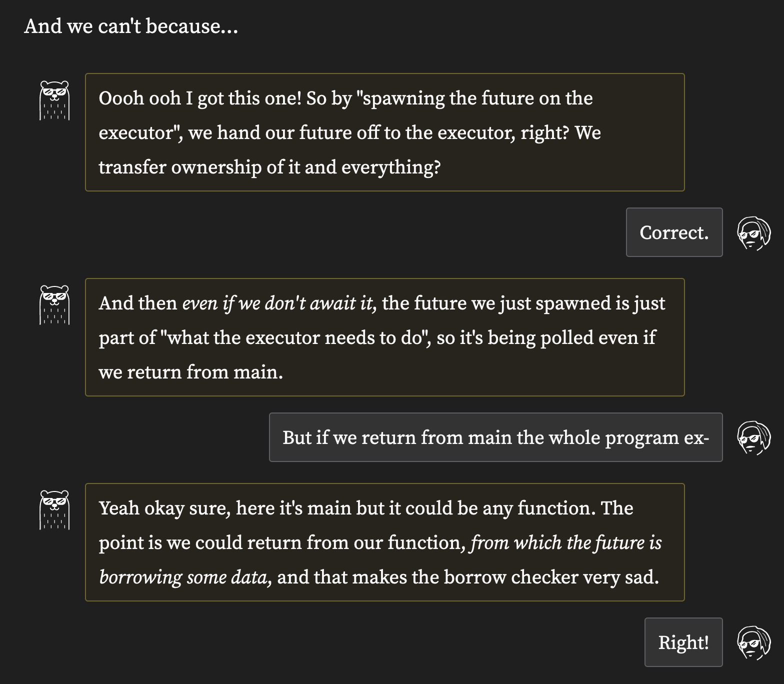Click the text "we return from main."
784x684 pixels.
tap(191, 372)
